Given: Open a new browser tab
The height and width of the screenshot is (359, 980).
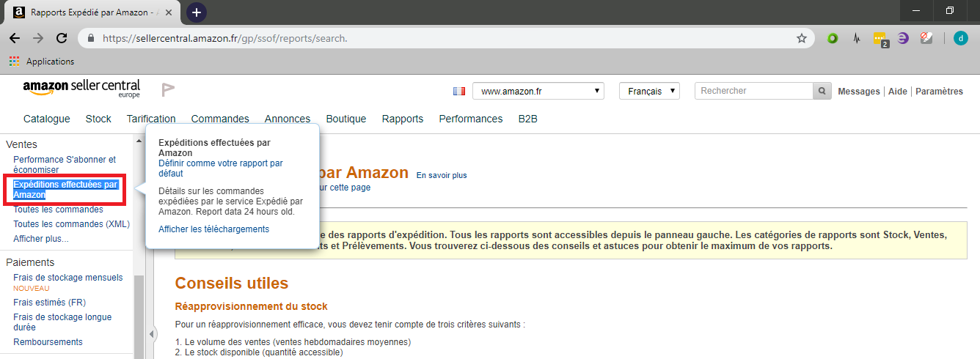Looking at the screenshot, I should [197, 12].
